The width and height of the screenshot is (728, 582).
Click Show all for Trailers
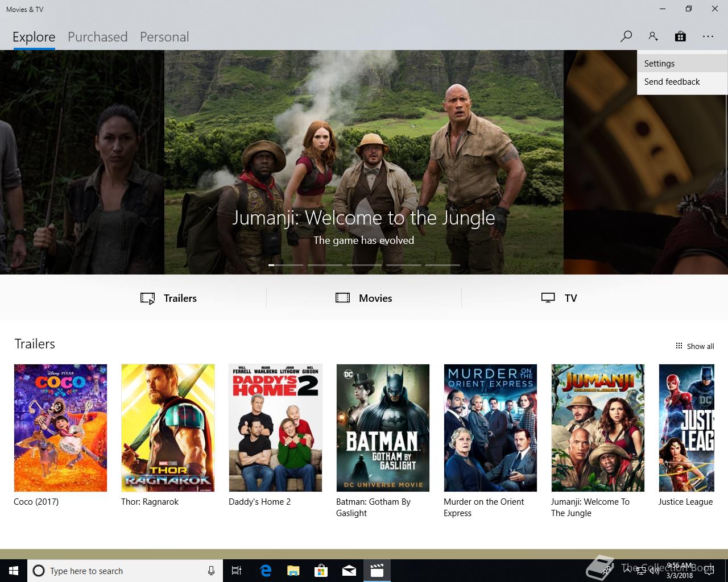[x=694, y=346]
